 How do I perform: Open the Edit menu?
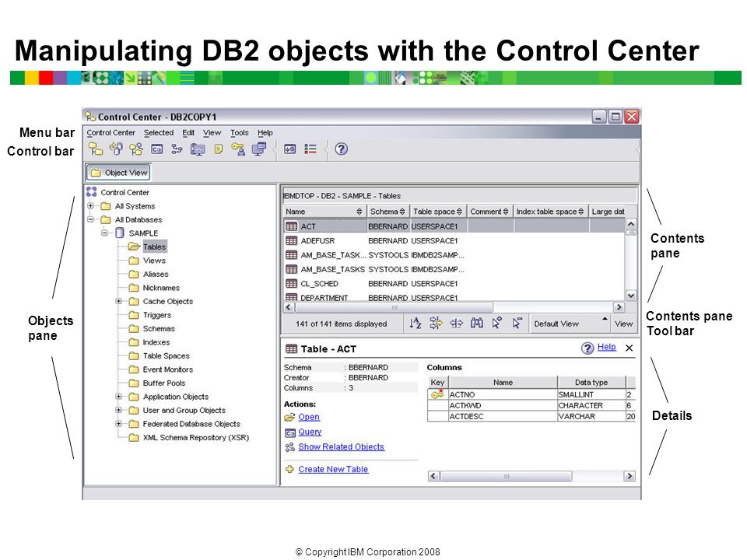(188, 133)
